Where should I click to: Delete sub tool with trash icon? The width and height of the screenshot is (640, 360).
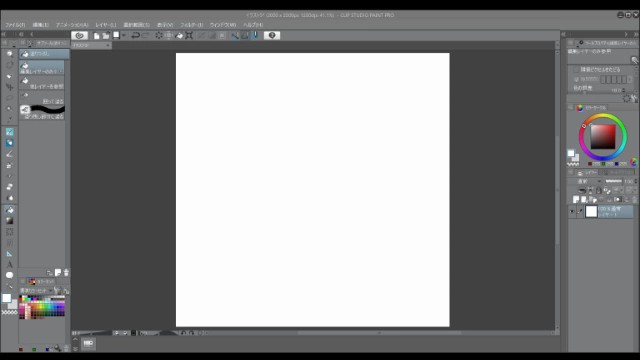pyautogui.click(x=66, y=273)
